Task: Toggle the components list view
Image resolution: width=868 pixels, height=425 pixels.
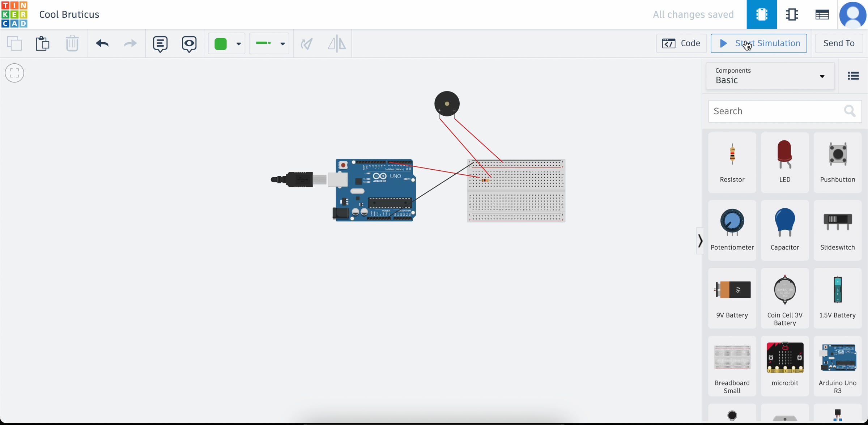Action: tap(853, 76)
